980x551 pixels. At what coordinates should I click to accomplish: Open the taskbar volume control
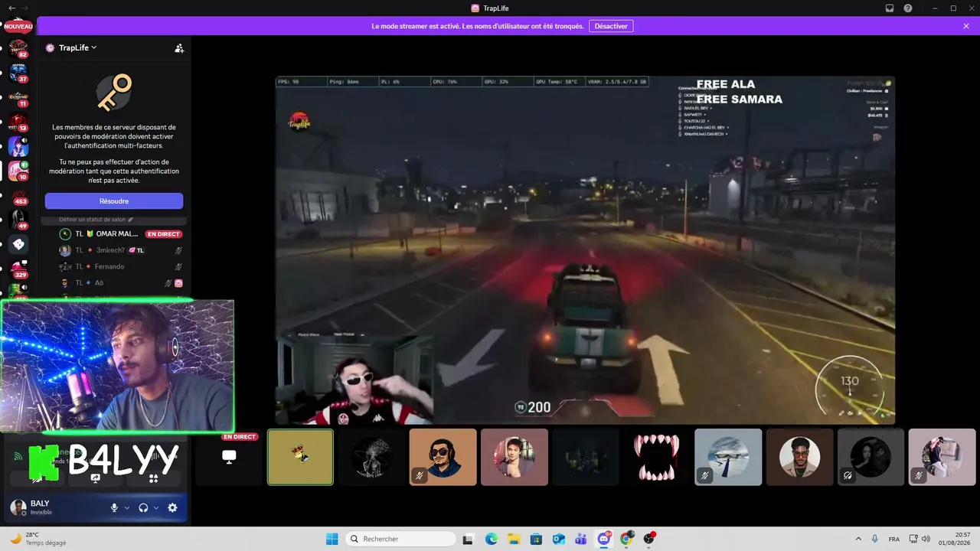pos(925,539)
